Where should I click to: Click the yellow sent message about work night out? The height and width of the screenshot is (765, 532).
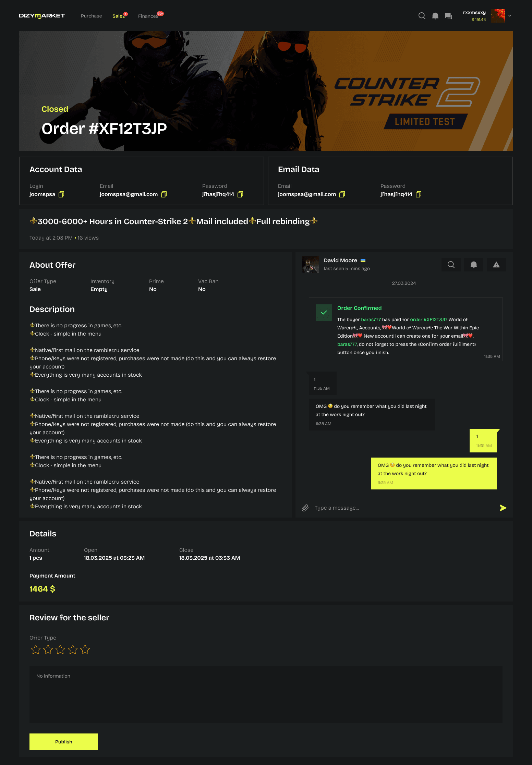pos(434,473)
